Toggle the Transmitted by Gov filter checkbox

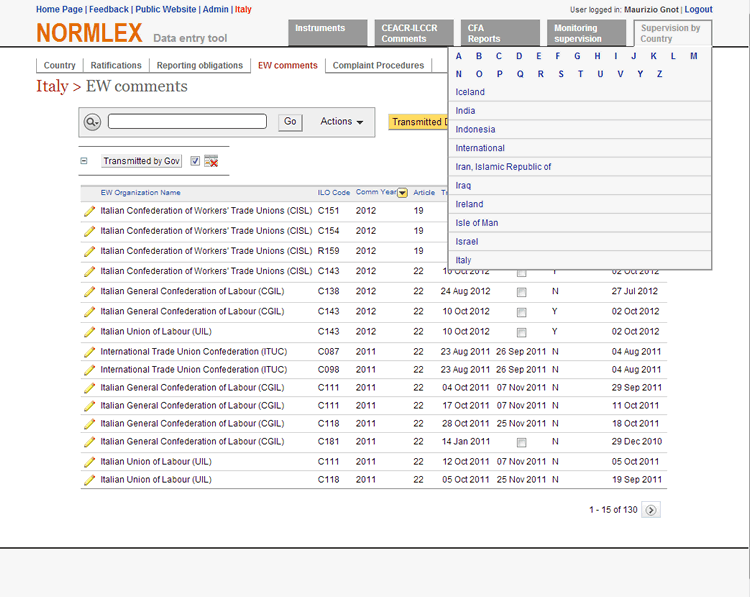(x=195, y=161)
